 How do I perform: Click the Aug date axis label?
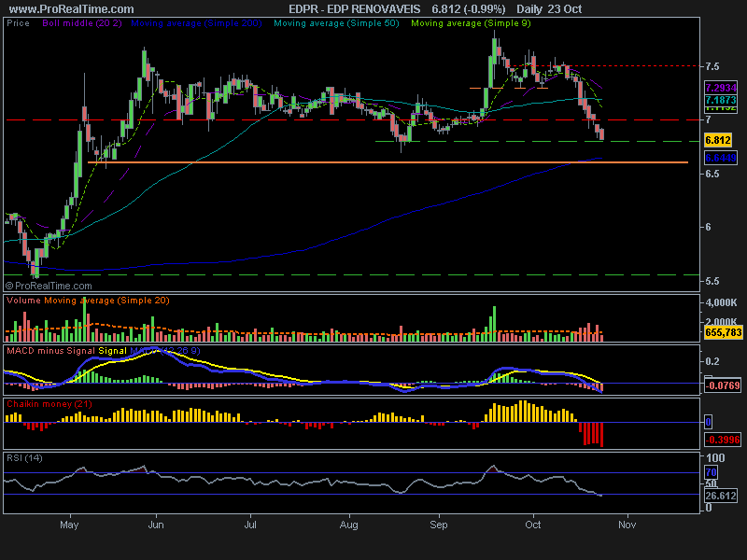click(348, 525)
